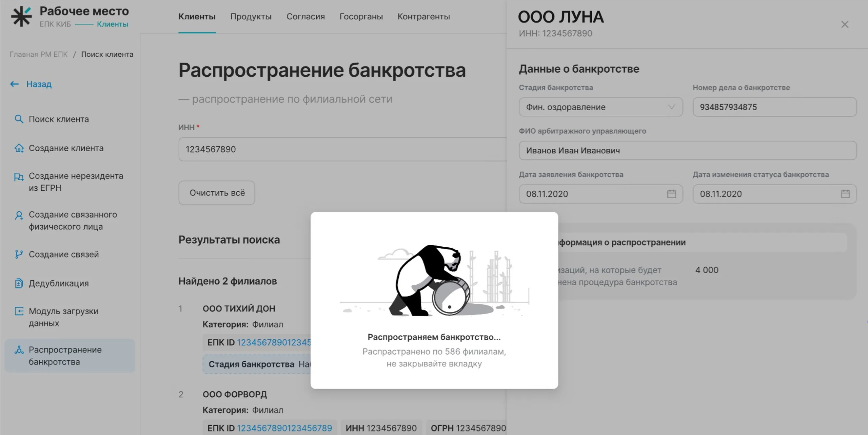Click Главная РМ ЕПК breadcrumb

click(x=38, y=54)
